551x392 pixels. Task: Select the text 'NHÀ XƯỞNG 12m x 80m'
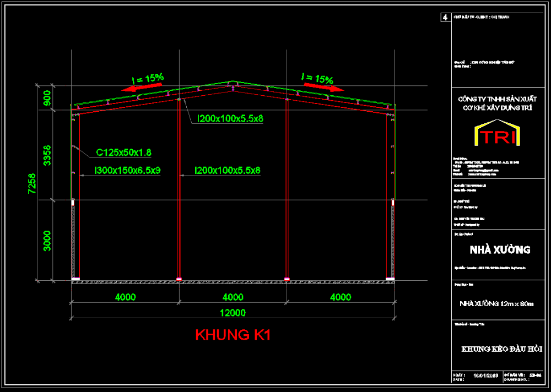coord(496,303)
